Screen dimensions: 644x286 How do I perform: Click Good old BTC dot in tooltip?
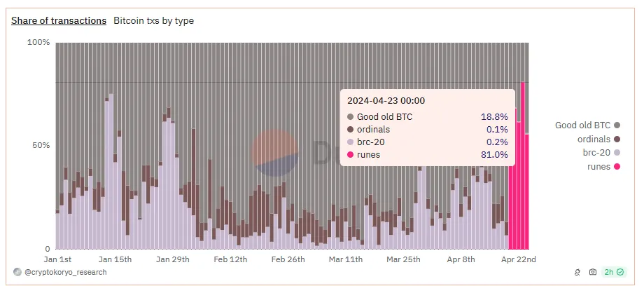pos(350,117)
